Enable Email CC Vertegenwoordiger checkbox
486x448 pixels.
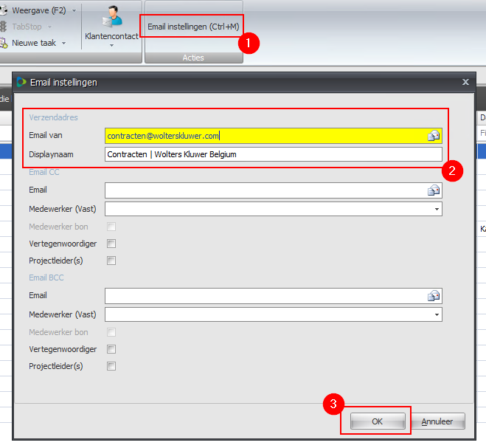pos(111,244)
